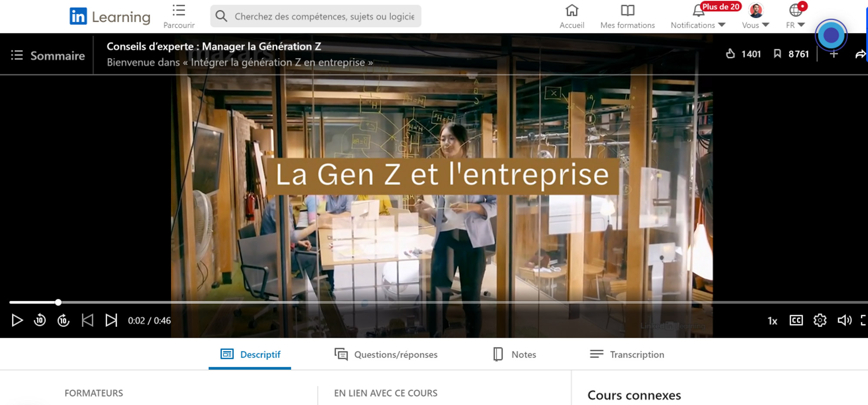Viewport: 868px width, 405px height.
Task: Switch to the Transcription tab
Action: click(627, 355)
